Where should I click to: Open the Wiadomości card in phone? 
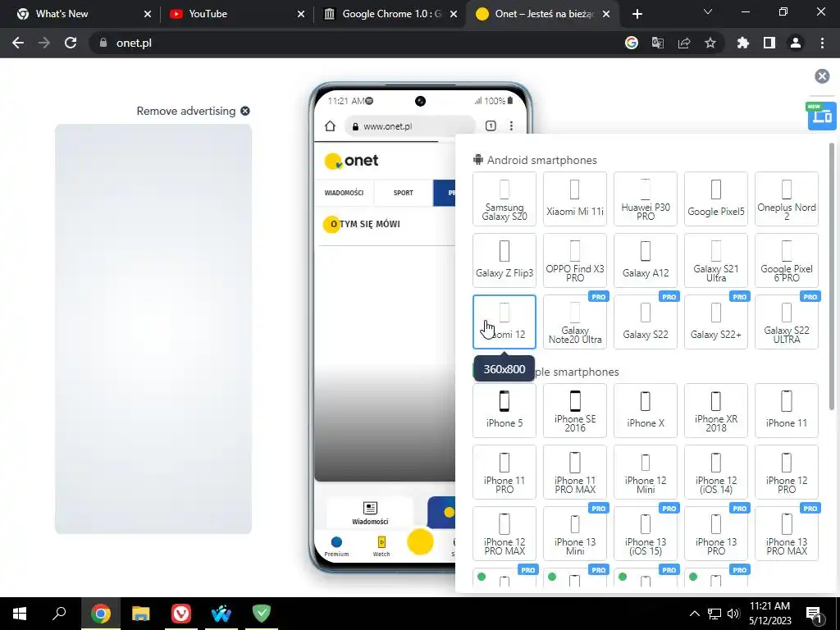click(370, 512)
